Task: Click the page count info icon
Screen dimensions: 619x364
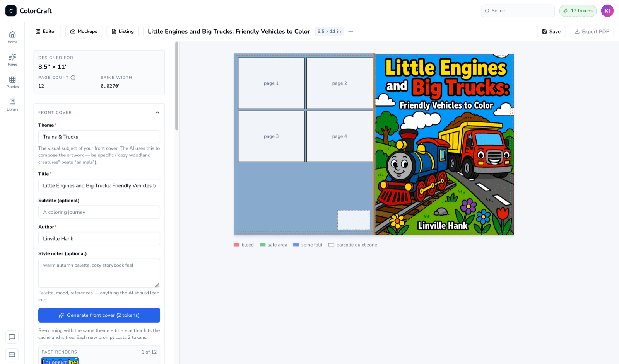Action: click(x=73, y=77)
